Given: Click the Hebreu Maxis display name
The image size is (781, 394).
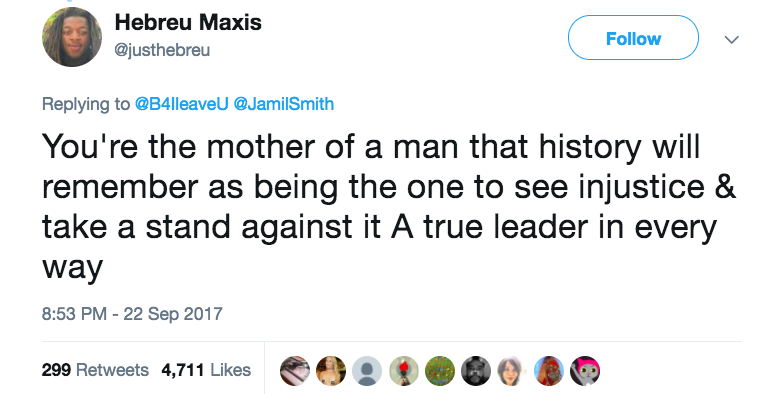Looking at the screenshot, I should point(188,22).
